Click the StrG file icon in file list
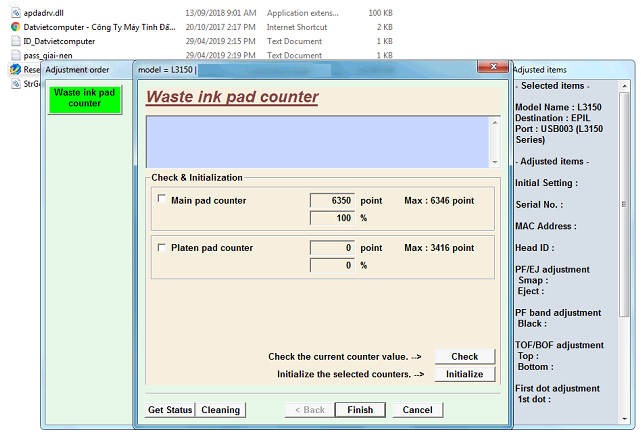Image resolution: width=641 pixels, height=438 pixels. coord(16,84)
